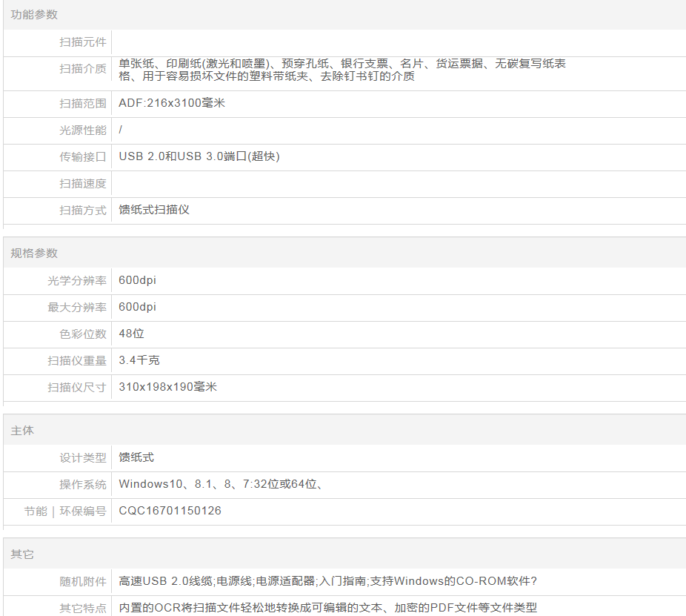Select the CQC16701150126 certification number
This screenshot has width=686, height=616.
[x=170, y=511]
